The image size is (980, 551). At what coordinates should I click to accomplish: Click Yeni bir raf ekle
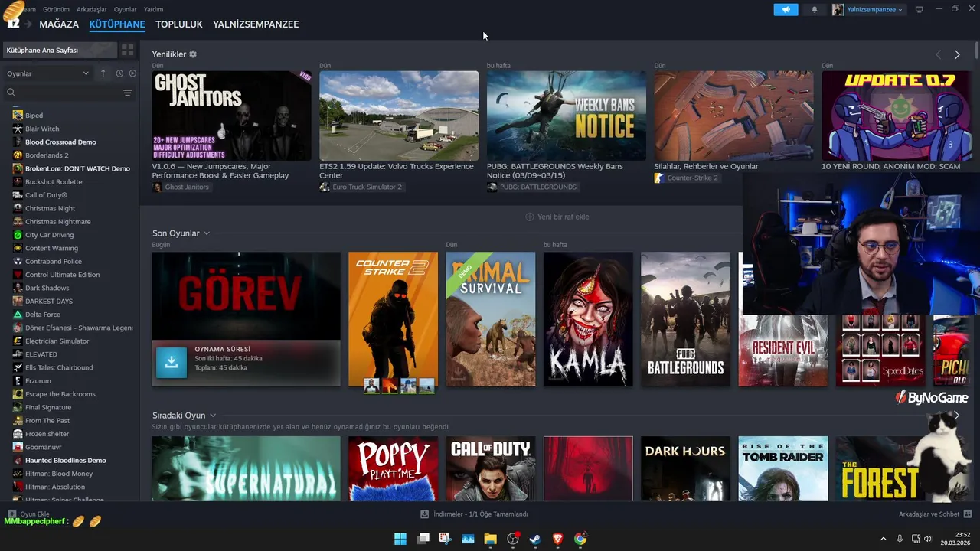click(x=557, y=217)
